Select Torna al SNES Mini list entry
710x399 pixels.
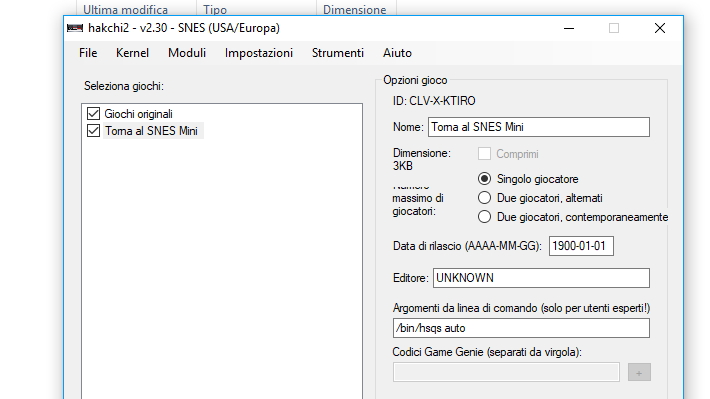(151, 131)
